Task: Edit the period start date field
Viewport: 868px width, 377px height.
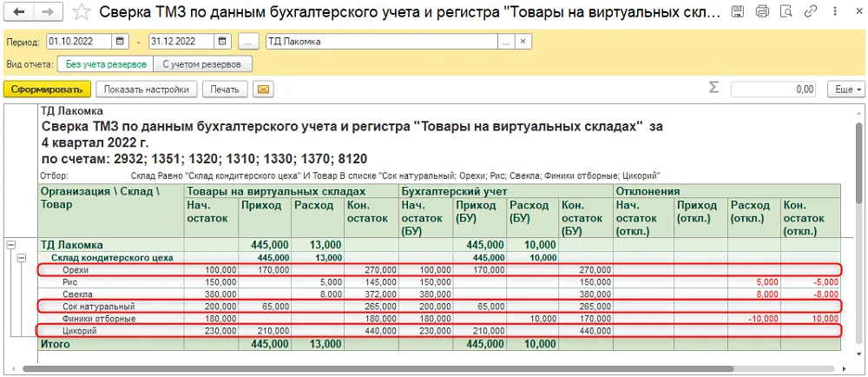Action: click(x=79, y=42)
